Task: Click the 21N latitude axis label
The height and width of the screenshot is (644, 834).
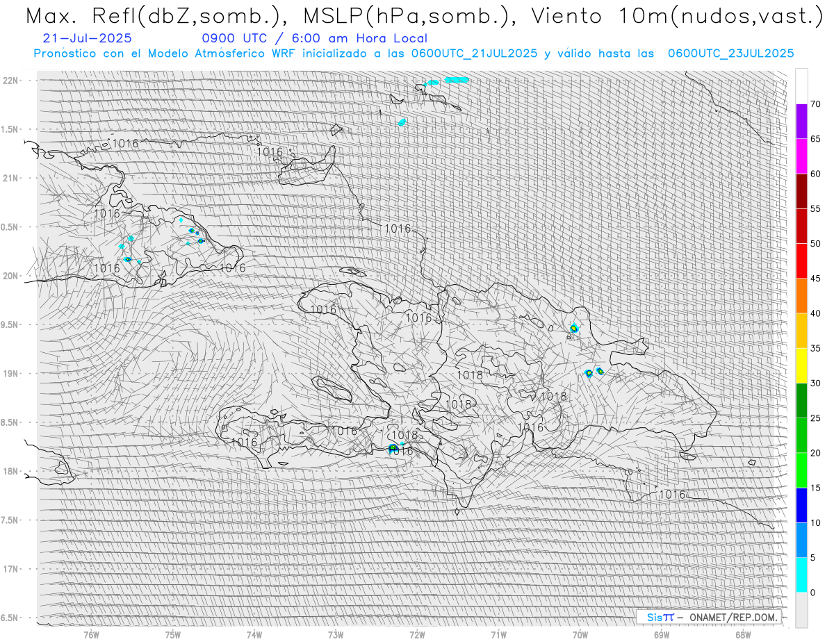Action: coord(12,178)
